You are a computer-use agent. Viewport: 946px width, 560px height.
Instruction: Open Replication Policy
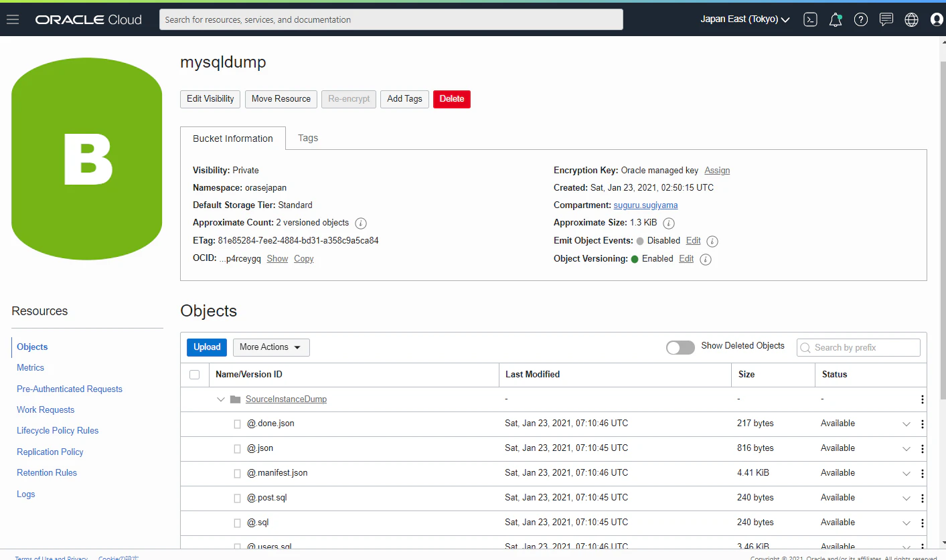pyautogui.click(x=50, y=452)
